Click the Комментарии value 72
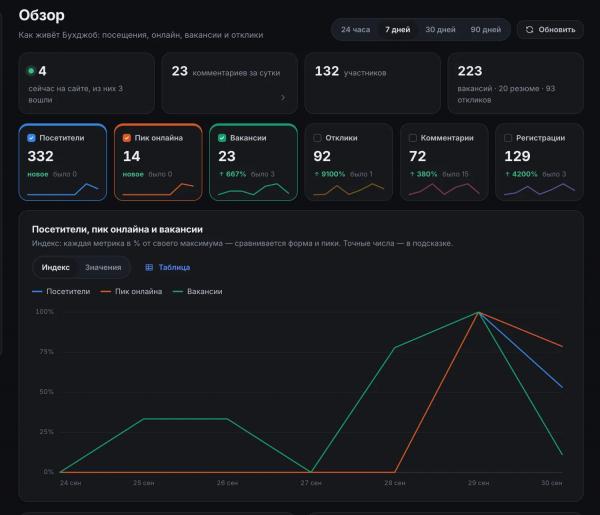This screenshot has width=600, height=515. [417, 156]
